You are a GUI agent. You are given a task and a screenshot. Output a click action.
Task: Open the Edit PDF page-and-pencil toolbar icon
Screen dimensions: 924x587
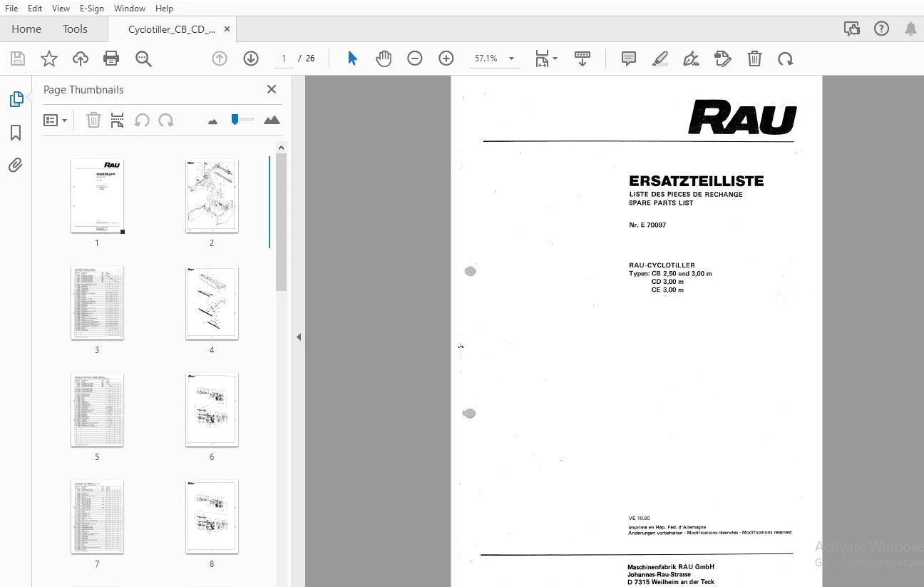(x=723, y=58)
